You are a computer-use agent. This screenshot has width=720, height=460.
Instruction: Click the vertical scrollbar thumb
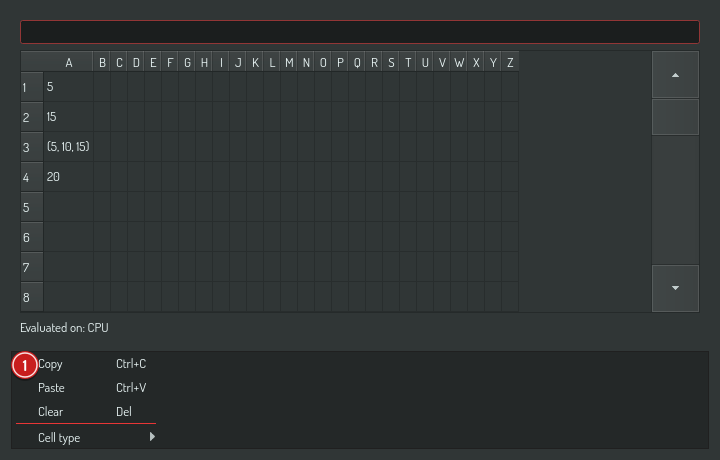pyautogui.click(x=675, y=117)
